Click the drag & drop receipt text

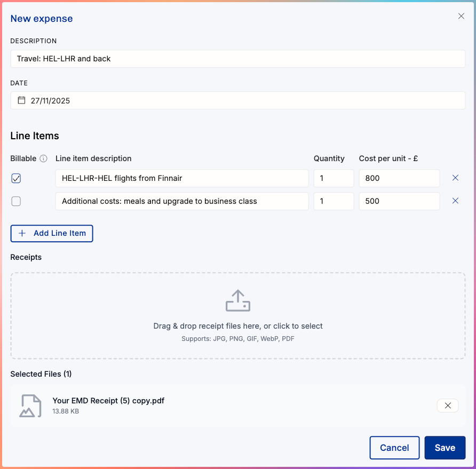tap(237, 326)
